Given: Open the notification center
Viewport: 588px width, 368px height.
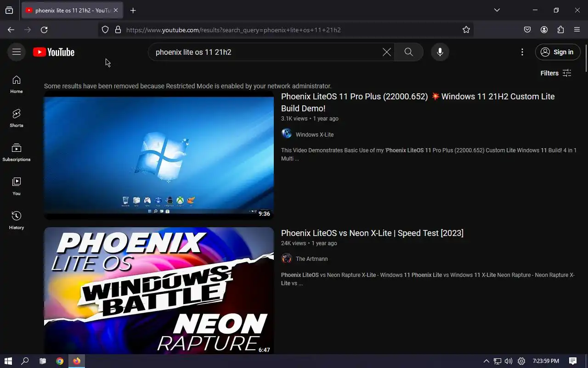Looking at the screenshot, I should click(x=573, y=361).
